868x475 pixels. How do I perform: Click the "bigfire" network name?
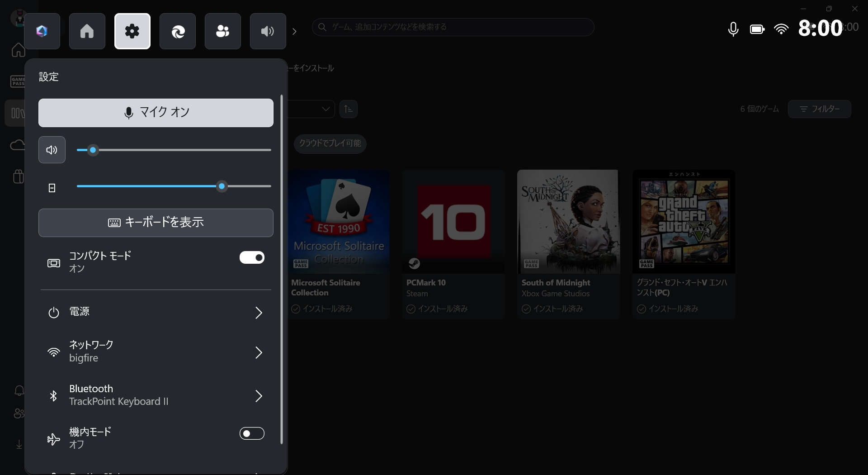pos(84,358)
